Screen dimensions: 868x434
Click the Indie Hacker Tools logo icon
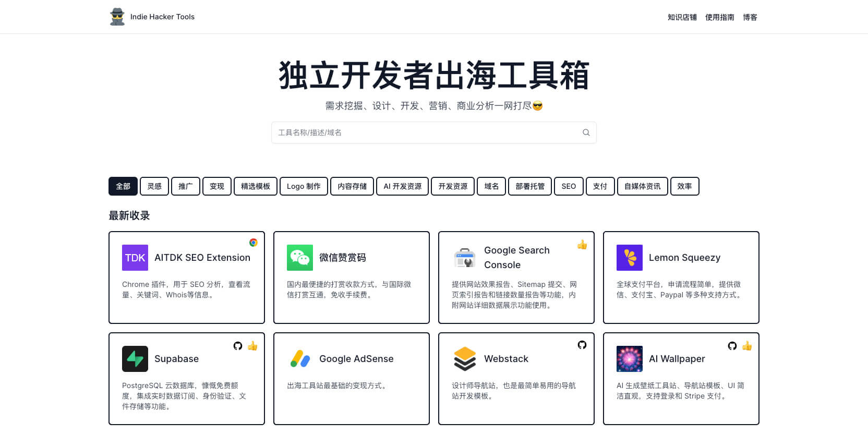click(117, 17)
